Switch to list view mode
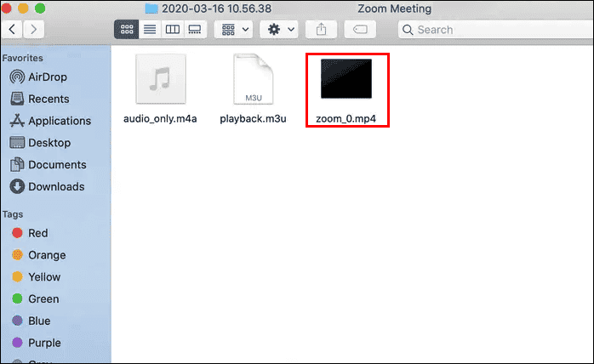594x364 pixels. (150, 30)
